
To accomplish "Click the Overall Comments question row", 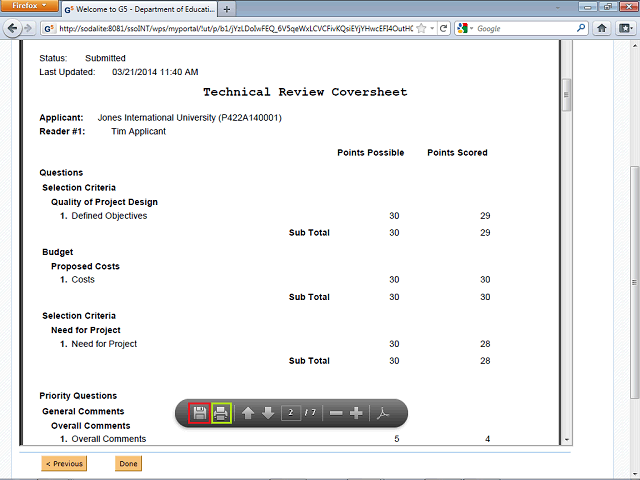I will [x=109, y=439].
